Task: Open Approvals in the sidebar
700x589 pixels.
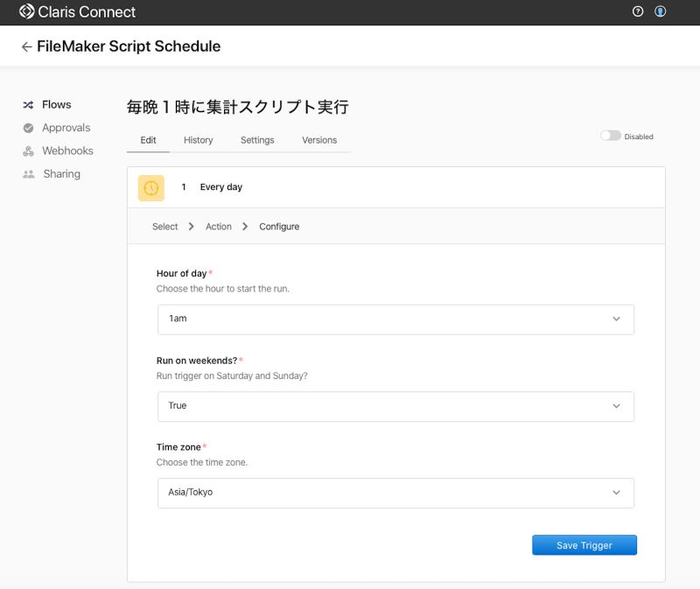Action: coord(66,128)
